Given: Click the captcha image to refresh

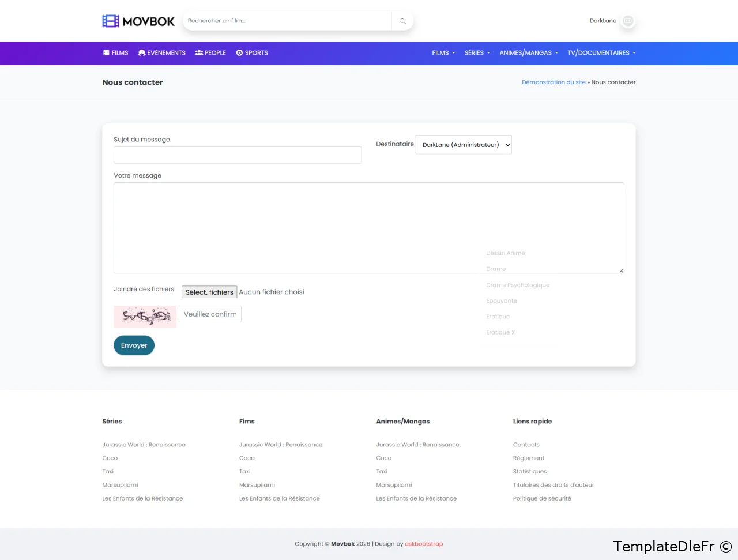Looking at the screenshot, I should 145,316.
